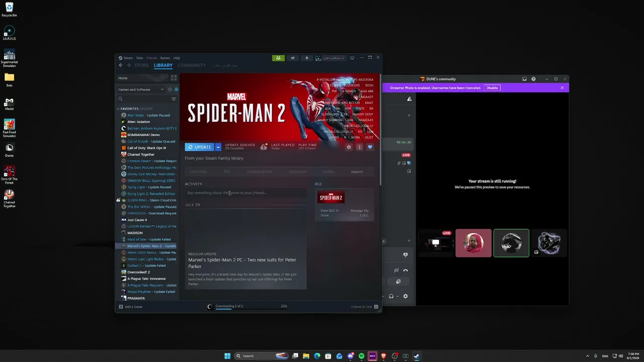
Task: Toggle the ready-to-play filter icon
Action: pos(176,89)
